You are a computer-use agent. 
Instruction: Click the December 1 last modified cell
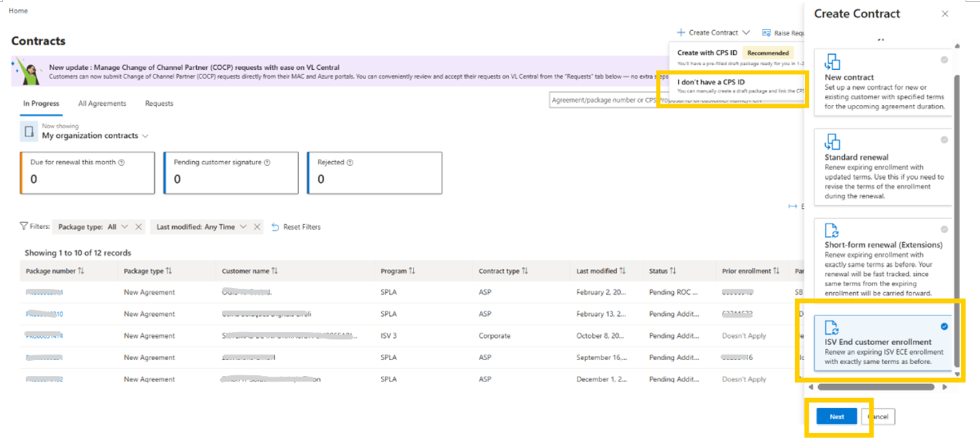pos(601,379)
